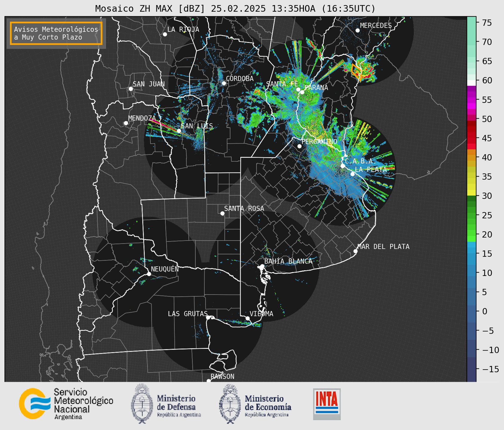Click the MENDOZA city marker dot
This screenshot has height=430, width=504.
click(126, 123)
